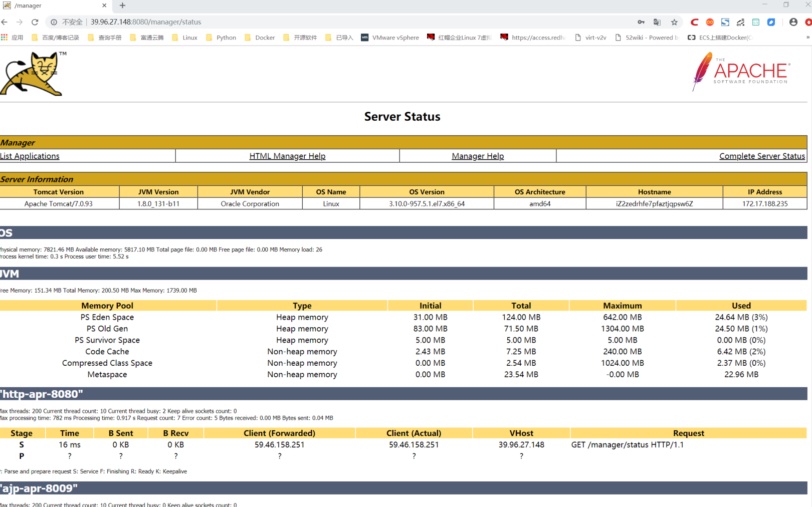This screenshot has height=507, width=812.
Task: Open the blue tag-shaped extension
Action: [771, 22]
